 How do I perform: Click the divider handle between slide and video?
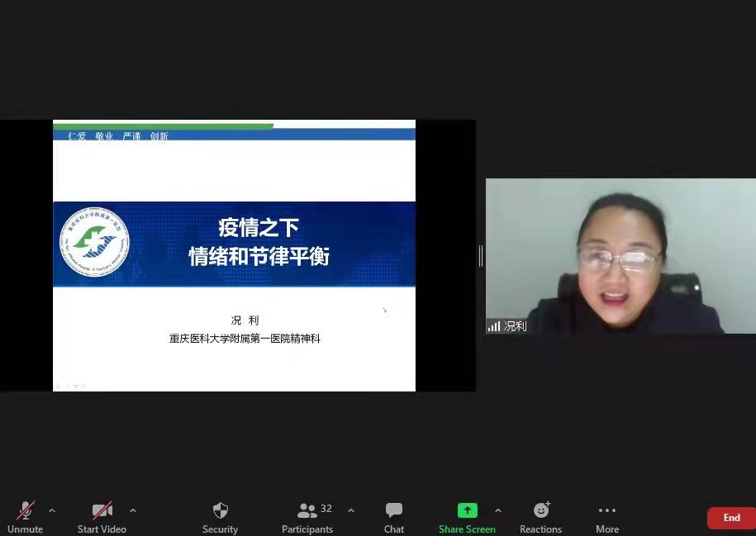tap(480, 256)
